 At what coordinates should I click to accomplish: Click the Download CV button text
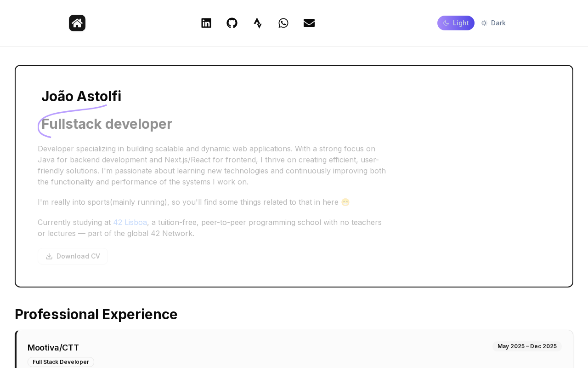pyautogui.click(x=78, y=256)
